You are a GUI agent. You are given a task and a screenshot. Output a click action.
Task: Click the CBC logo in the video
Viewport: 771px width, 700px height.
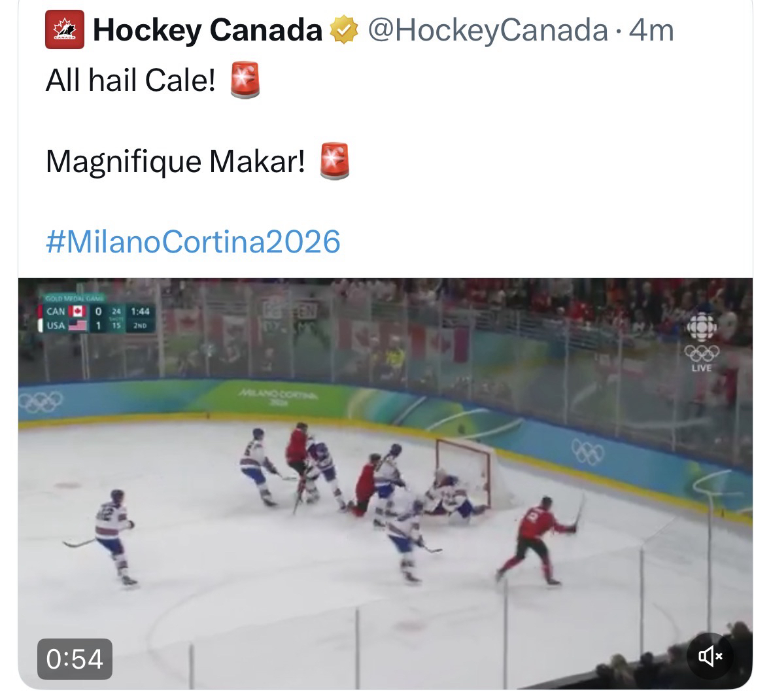(702, 326)
